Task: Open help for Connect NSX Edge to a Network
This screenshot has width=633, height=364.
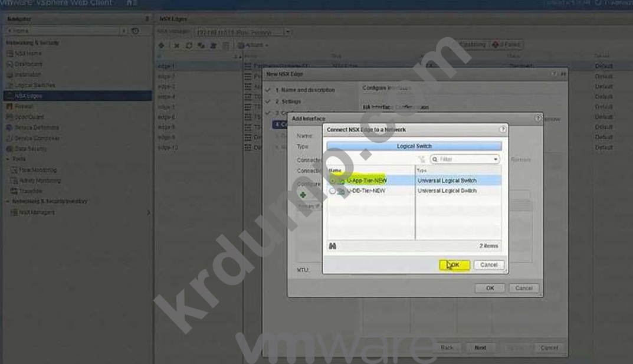Action: [503, 130]
